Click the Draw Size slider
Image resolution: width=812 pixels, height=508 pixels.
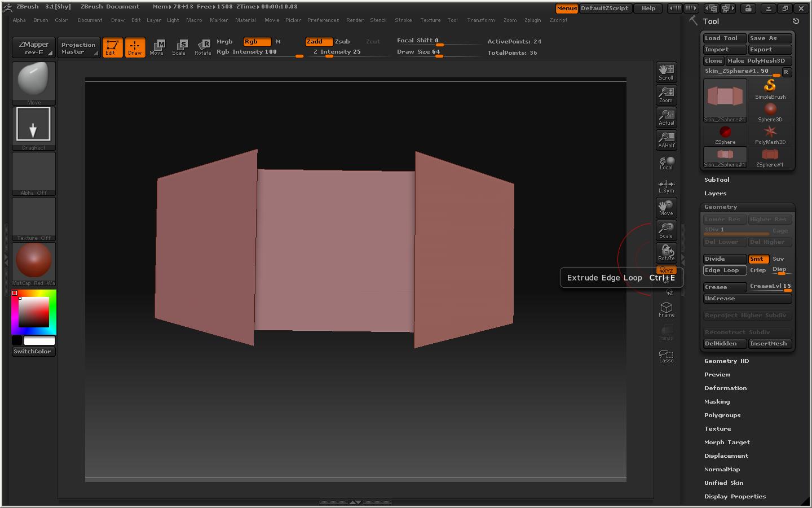[x=418, y=52]
